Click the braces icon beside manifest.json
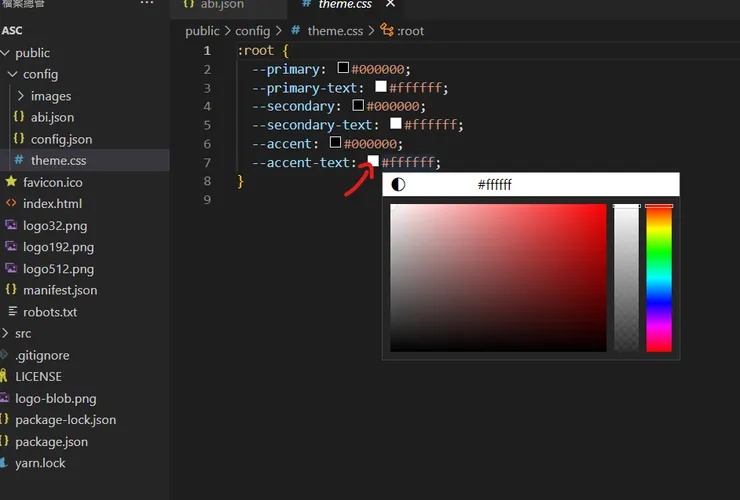Viewport: 740px width, 500px height. click(11, 289)
